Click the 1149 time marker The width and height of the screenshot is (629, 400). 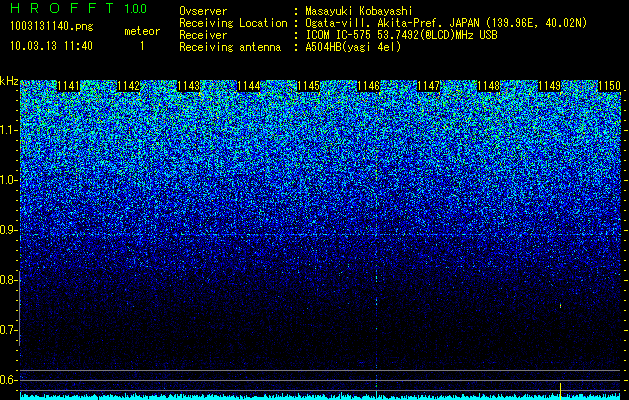coord(549,86)
